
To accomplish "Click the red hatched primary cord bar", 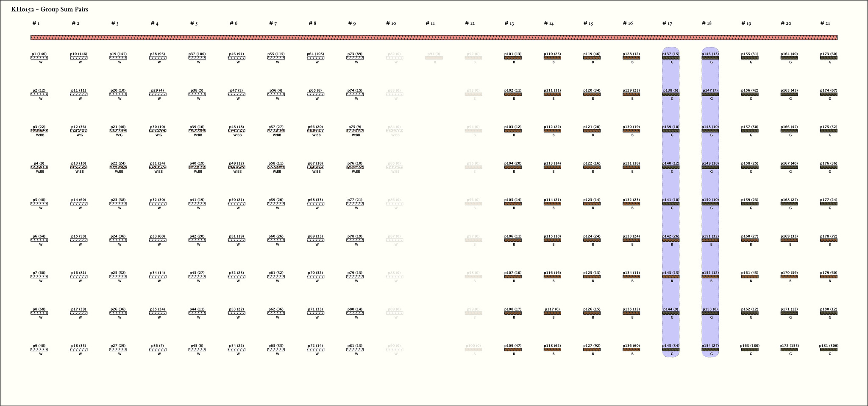I will point(434,38).
